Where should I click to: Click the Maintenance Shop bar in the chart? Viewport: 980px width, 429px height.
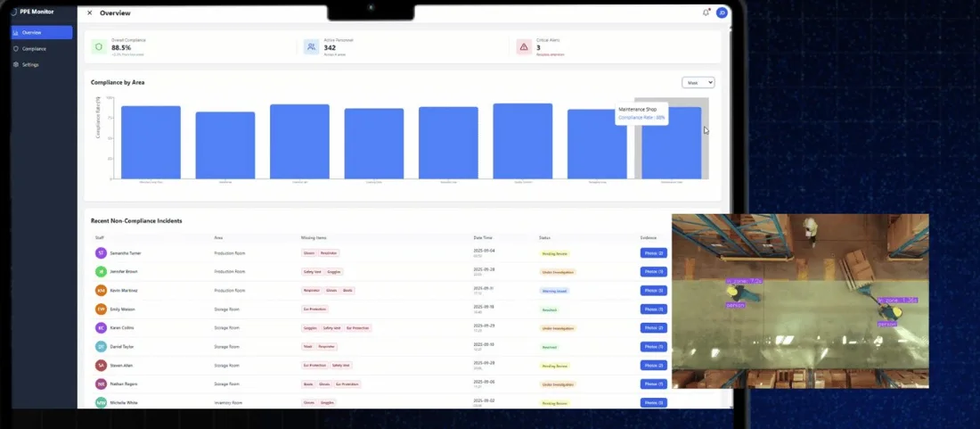(671, 143)
